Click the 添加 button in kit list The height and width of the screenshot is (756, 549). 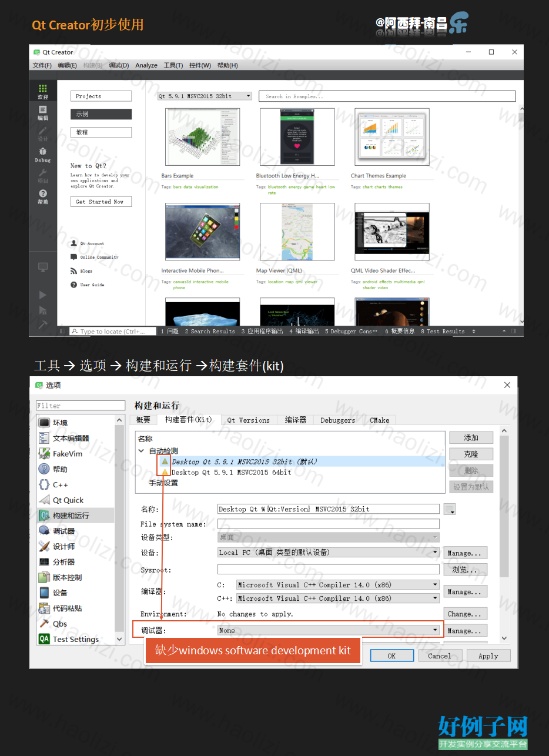click(471, 438)
